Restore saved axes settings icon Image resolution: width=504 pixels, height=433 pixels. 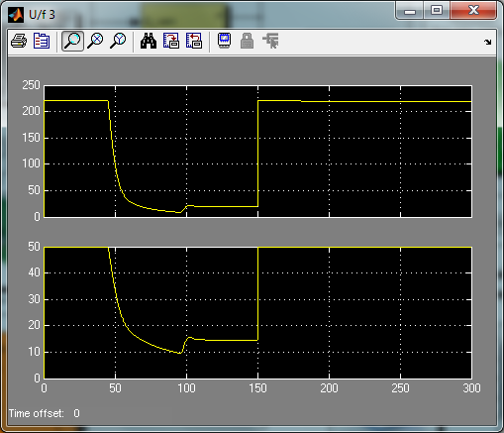coord(194,41)
